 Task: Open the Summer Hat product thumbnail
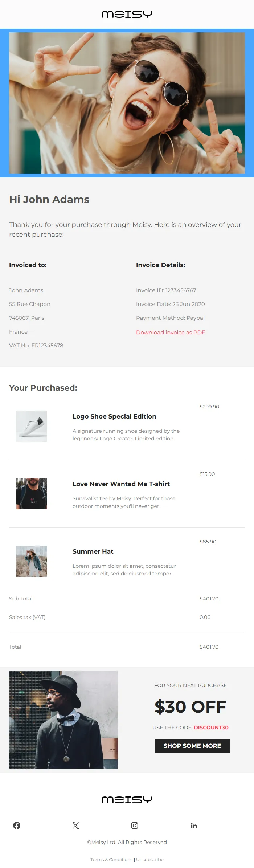(32, 561)
